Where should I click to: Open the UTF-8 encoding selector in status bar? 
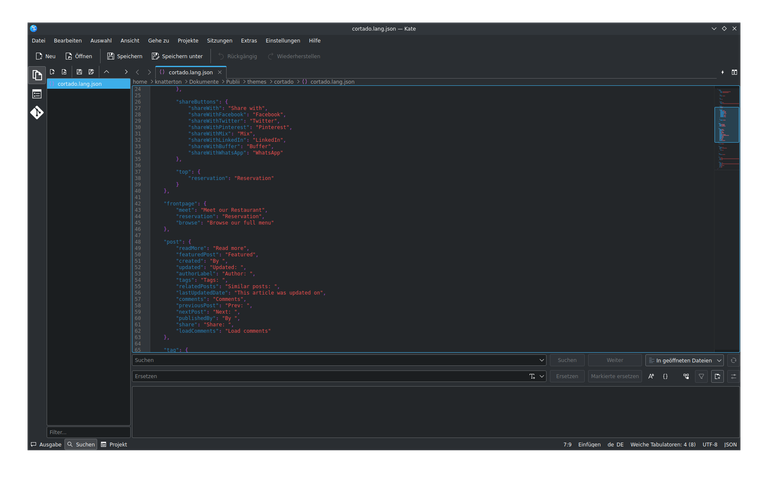tap(709, 444)
